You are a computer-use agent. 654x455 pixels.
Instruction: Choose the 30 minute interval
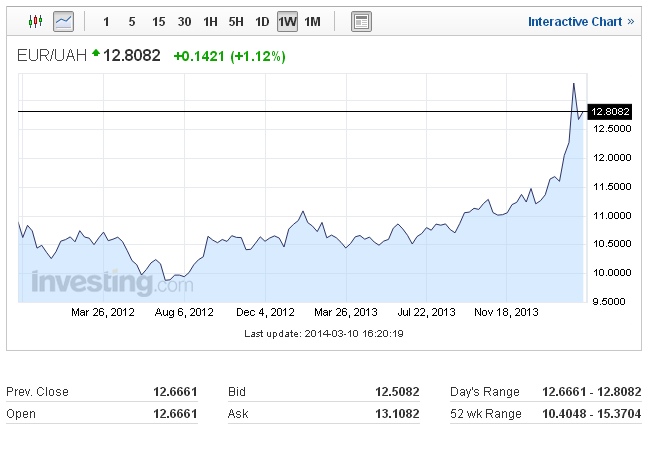pyautogui.click(x=184, y=22)
